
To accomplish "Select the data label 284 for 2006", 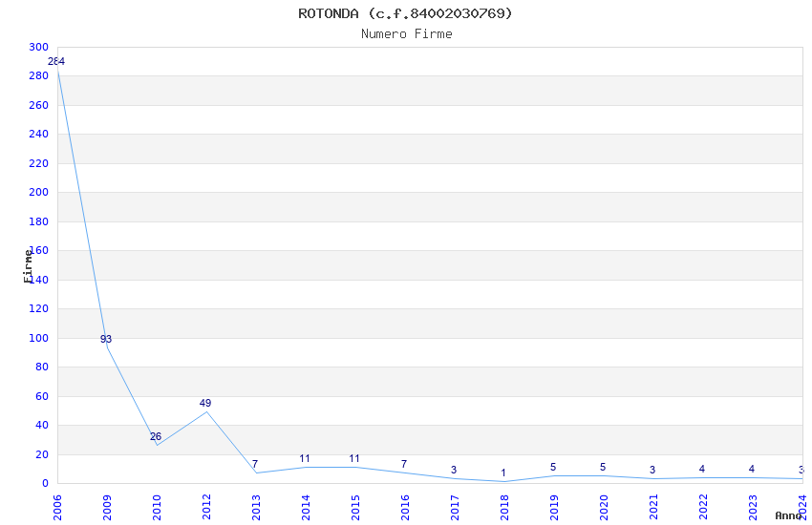I will point(56,61).
